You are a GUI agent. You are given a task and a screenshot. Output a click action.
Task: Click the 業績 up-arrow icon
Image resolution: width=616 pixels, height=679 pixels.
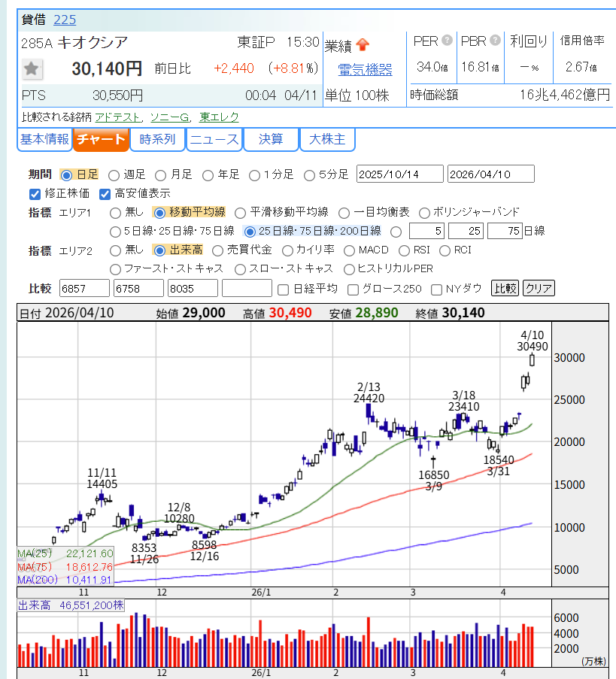(x=362, y=44)
